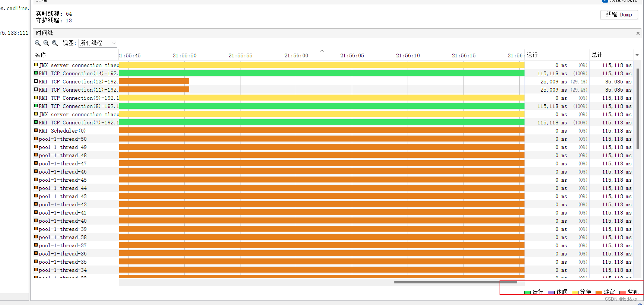Click the horizontal timeline scrollbar thumb

pyautogui.click(x=456, y=282)
